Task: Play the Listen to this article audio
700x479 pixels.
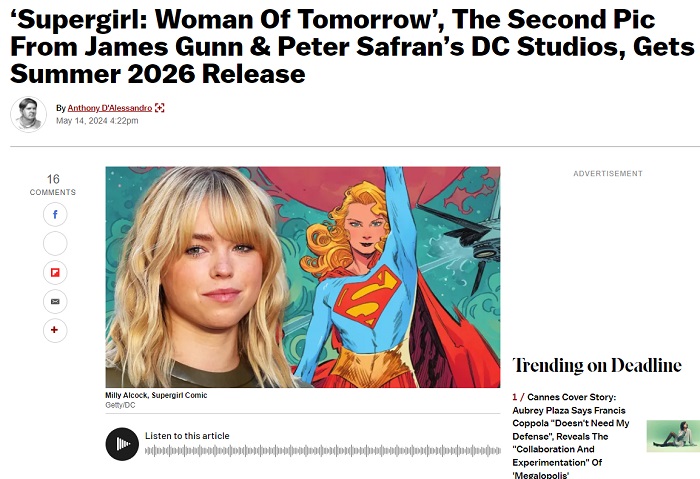Action: pyautogui.click(x=122, y=444)
